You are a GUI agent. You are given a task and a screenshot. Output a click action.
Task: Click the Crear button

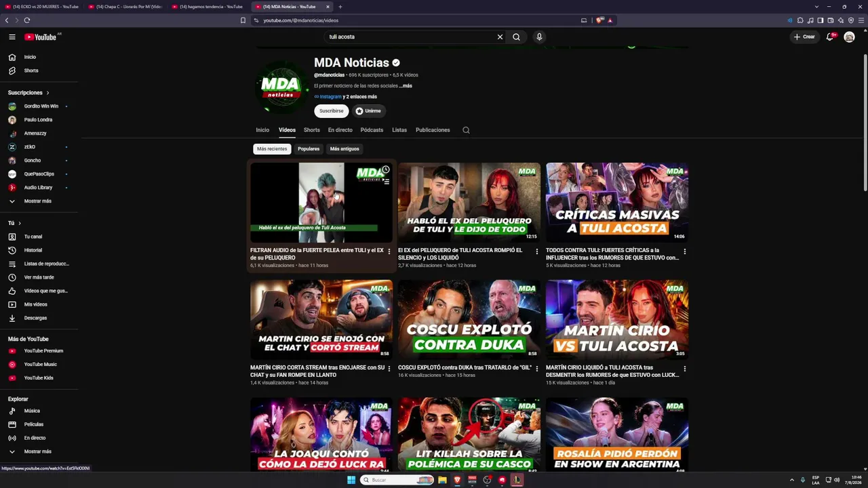pos(804,37)
